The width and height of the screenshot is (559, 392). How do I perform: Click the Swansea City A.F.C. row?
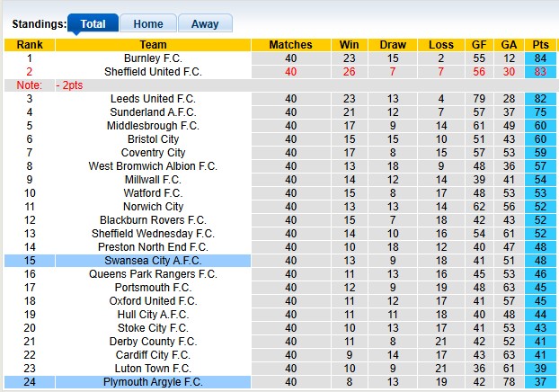(x=153, y=261)
